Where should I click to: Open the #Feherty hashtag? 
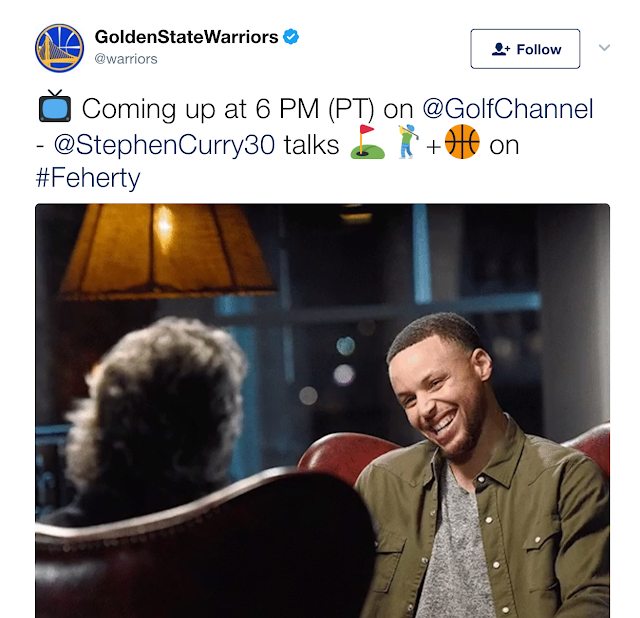tap(88, 178)
